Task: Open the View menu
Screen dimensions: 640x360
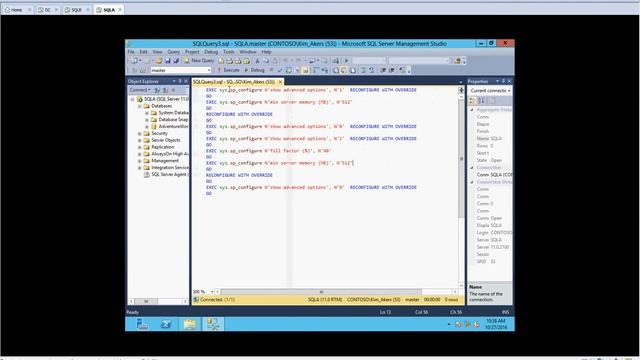Action: pyautogui.click(x=157, y=52)
